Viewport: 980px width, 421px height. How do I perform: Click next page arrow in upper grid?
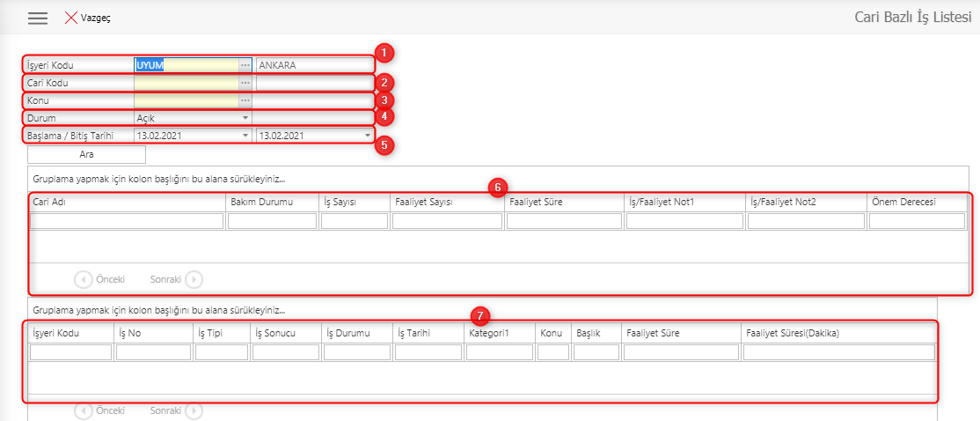coord(194,279)
